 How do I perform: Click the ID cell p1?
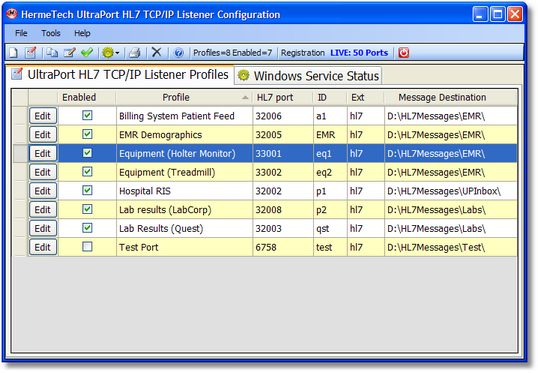click(x=330, y=191)
